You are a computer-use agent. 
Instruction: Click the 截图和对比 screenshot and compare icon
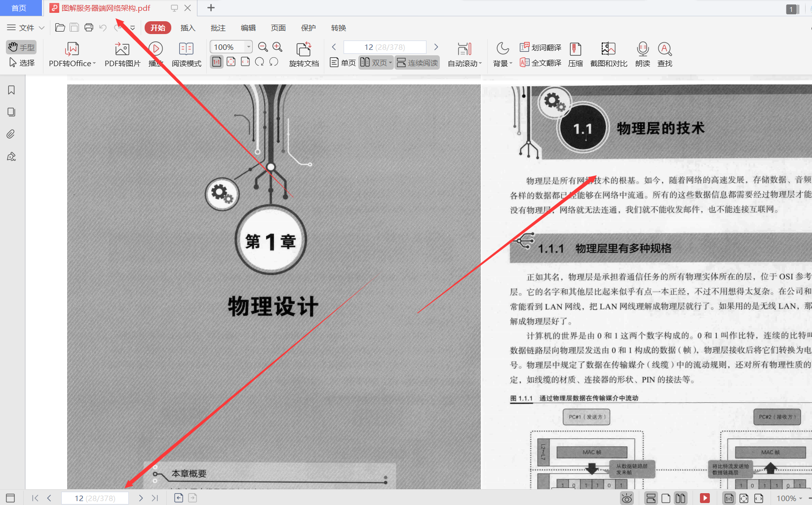pyautogui.click(x=609, y=54)
